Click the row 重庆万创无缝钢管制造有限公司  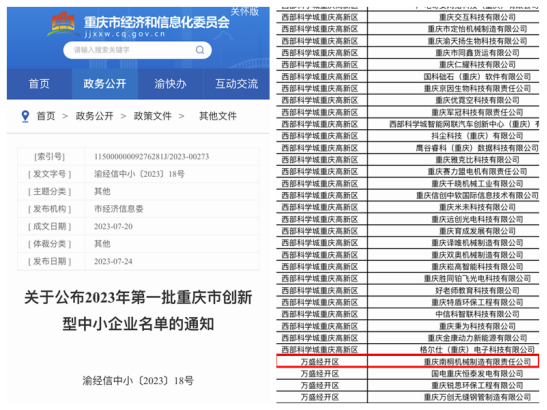click(x=407, y=397)
